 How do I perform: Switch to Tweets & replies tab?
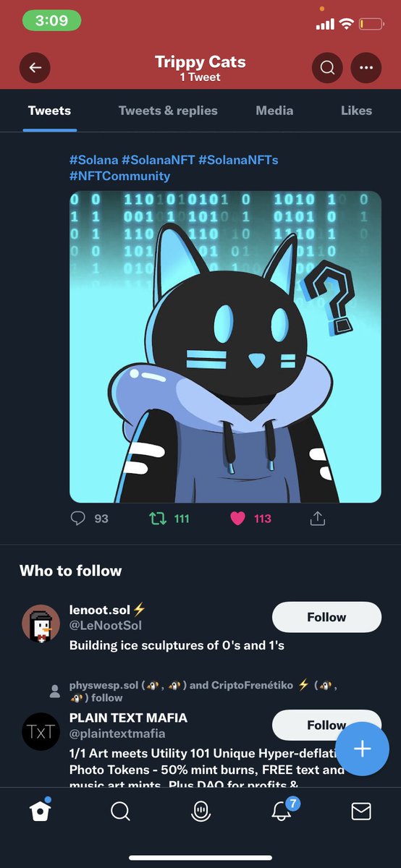pos(168,111)
